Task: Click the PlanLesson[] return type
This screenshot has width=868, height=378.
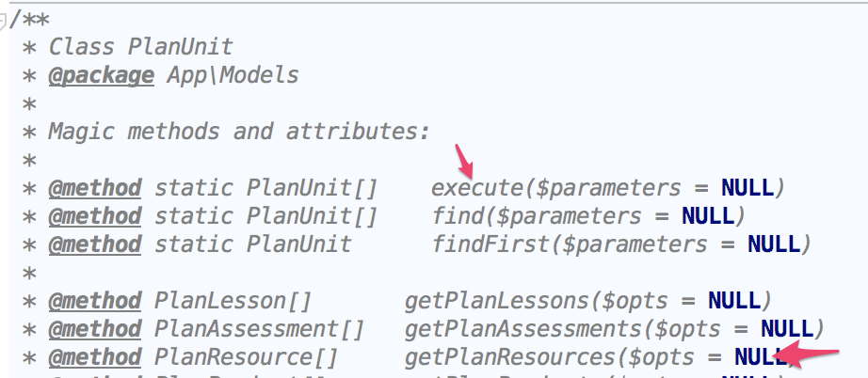Action: pyautogui.click(x=232, y=302)
